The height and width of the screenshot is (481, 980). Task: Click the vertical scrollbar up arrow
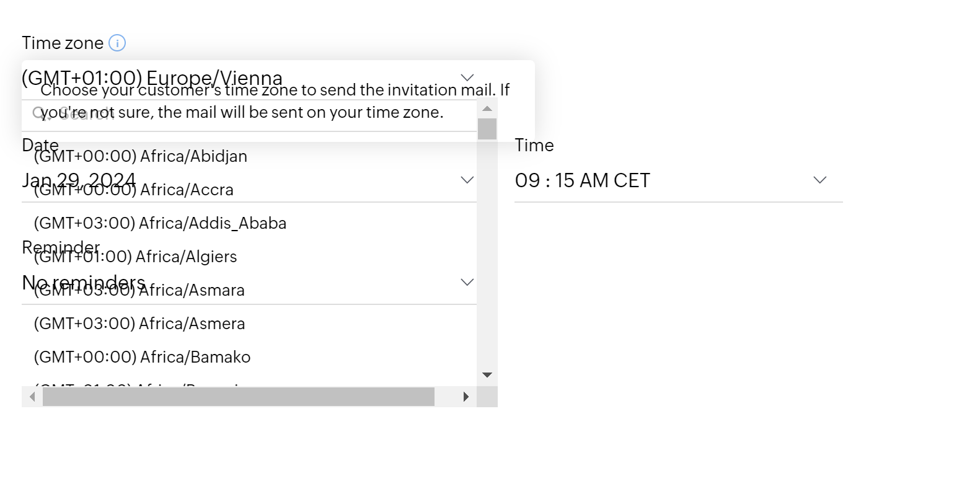[487, 108]
